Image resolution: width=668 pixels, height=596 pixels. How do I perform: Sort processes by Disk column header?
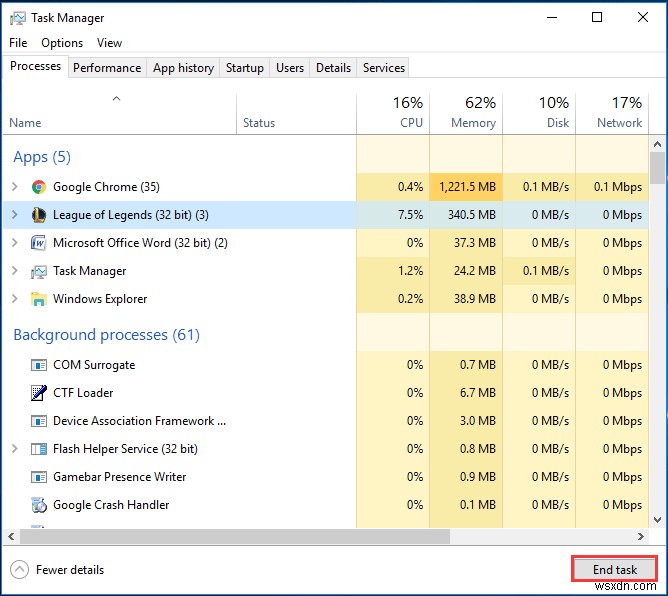point(539,113)
